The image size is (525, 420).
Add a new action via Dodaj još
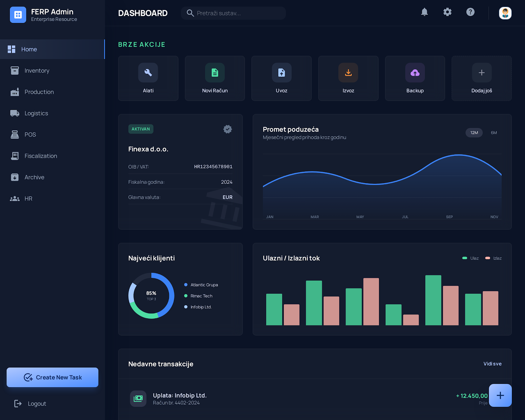(481, 78)
